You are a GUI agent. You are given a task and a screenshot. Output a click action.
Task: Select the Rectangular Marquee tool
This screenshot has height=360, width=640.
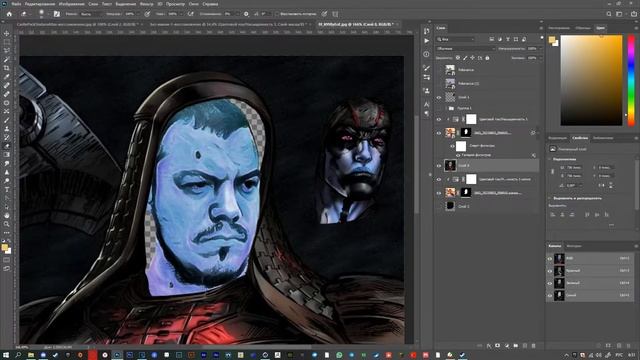7,42
